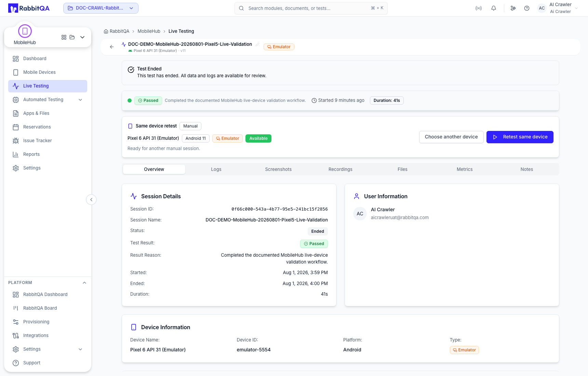This screenshot has height=376, width=588.
Task: Click Started Aug 1, 2026, 3:59 PM value
Action: pos(305,273)
